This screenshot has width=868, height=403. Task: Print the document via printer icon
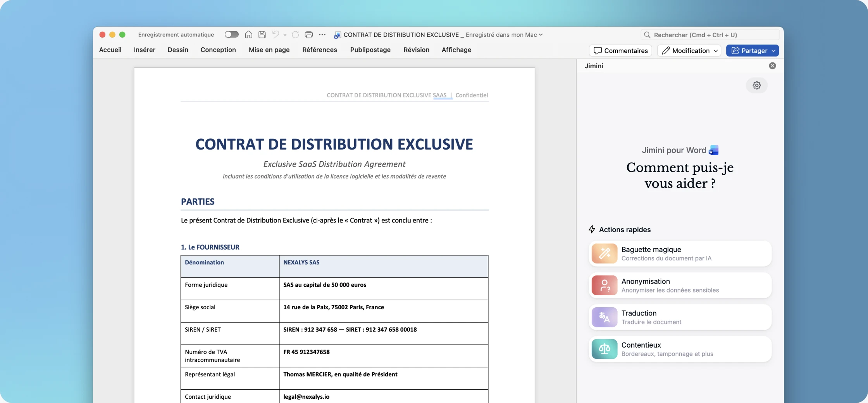pyautogui.click(x=309, y=34)
